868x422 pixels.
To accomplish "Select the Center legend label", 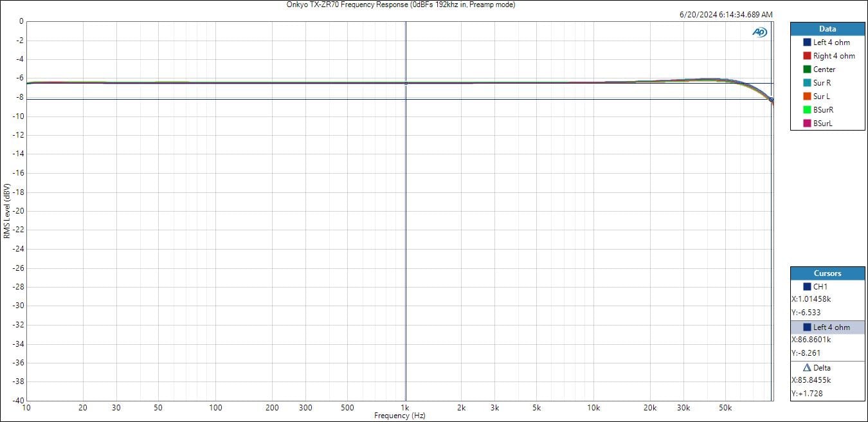I will pyautogui.click(x=824, y=69).
